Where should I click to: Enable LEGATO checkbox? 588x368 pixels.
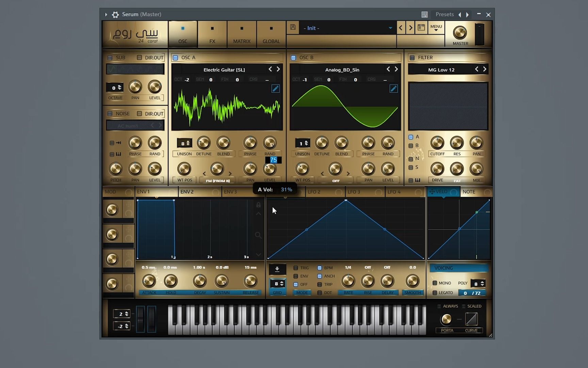click(x=435, y=293)
